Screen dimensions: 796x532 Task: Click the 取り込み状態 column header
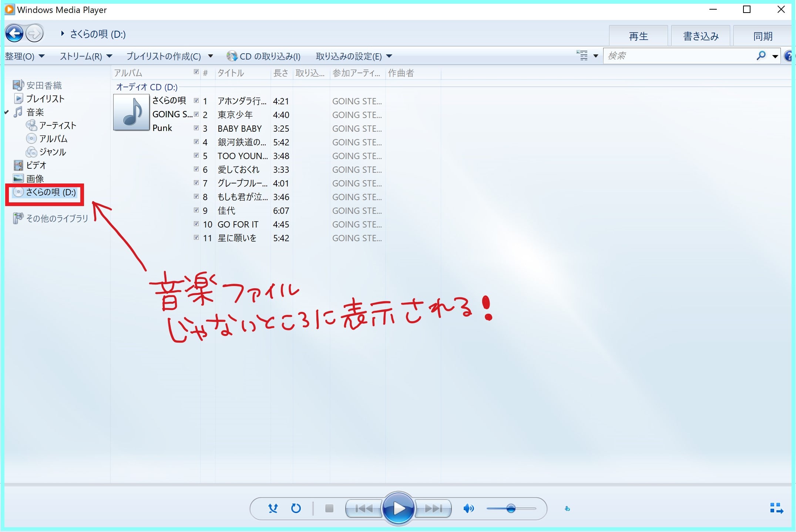(x=311, y=73)
